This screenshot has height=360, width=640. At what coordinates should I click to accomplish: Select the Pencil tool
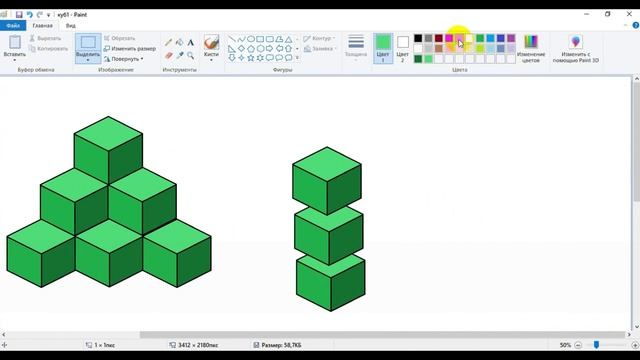click(x=168, y=42)
